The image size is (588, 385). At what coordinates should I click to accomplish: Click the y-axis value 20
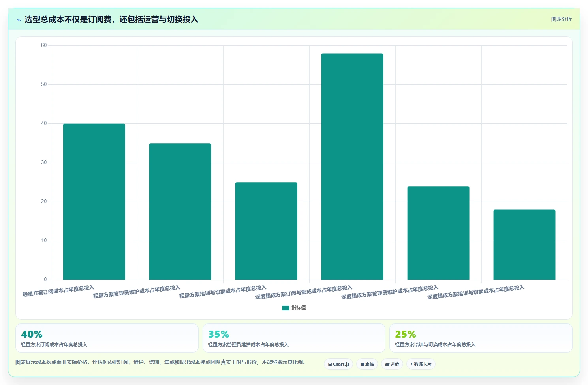click(x=44, y=202)
